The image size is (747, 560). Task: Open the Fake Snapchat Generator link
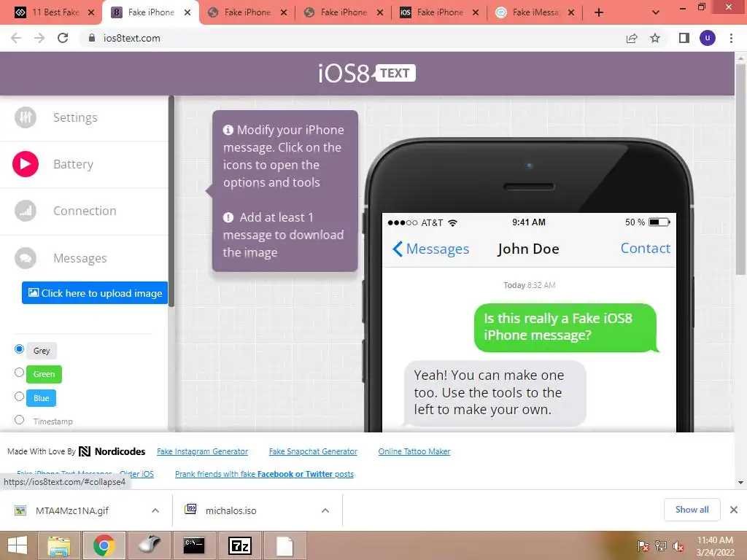pyautogui.click(x=313, y=451)
